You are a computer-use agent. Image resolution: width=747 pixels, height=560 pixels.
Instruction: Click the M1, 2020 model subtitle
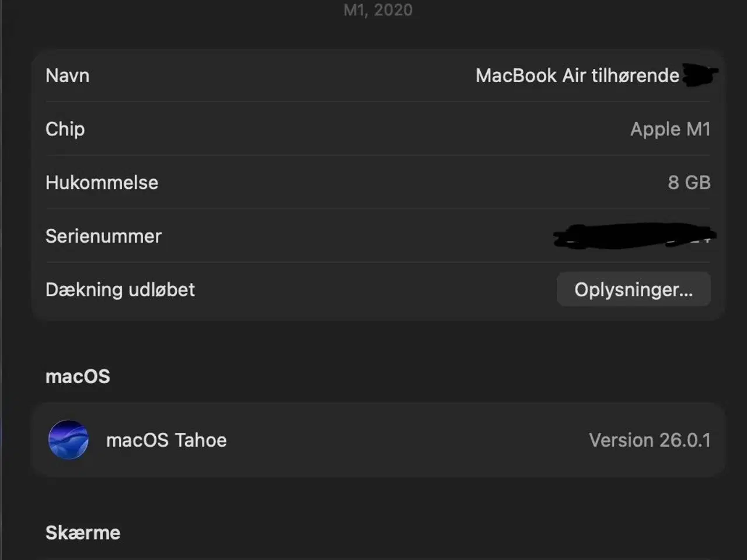coord(378,10)
